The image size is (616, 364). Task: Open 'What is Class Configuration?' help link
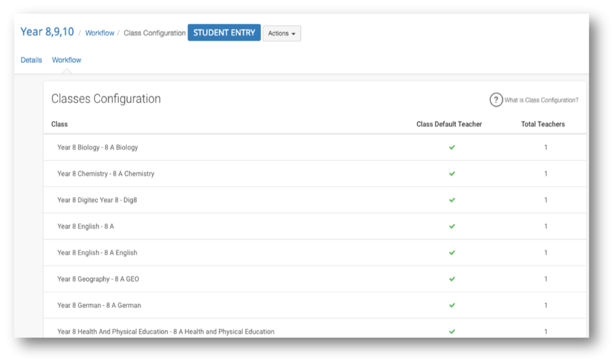pos(541,100)
